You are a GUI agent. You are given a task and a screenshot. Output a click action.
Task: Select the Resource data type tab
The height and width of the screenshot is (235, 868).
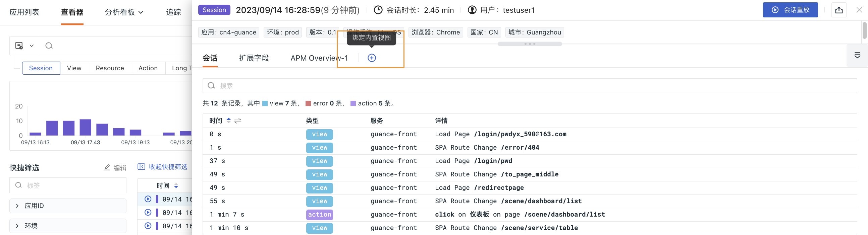tap(110, 68)
